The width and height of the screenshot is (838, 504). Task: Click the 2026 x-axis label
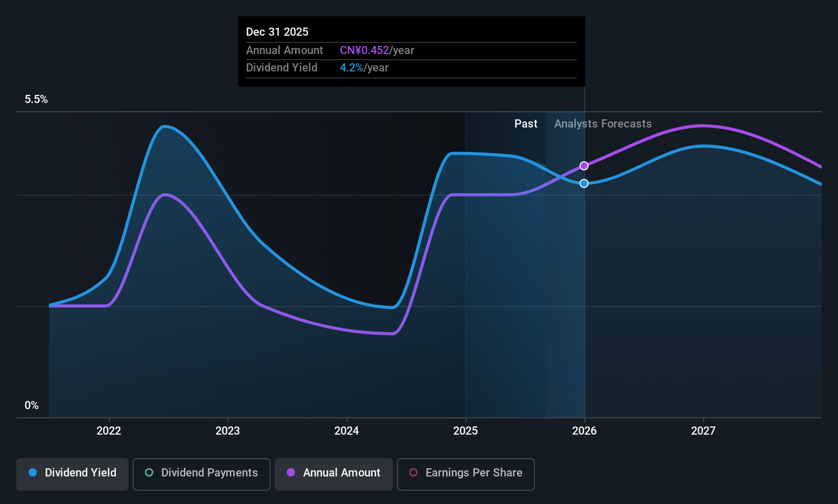pos(584,431)
